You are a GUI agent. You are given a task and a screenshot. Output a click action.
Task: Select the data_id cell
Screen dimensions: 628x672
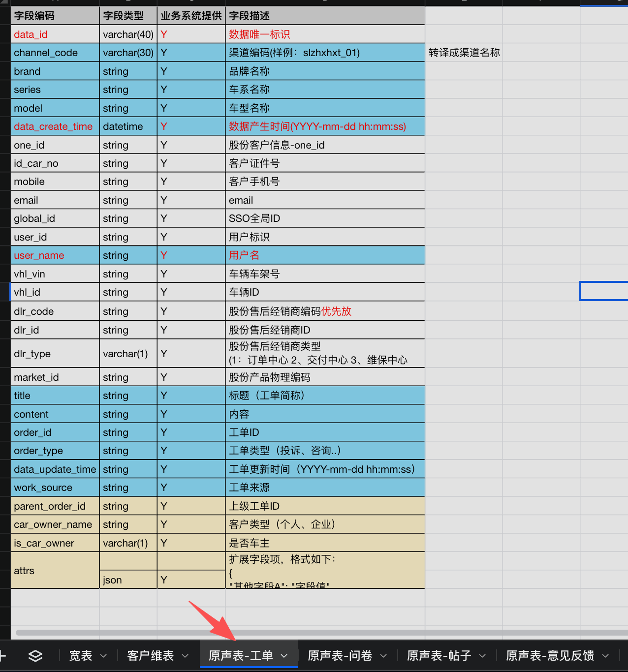[x=55, y=34]
